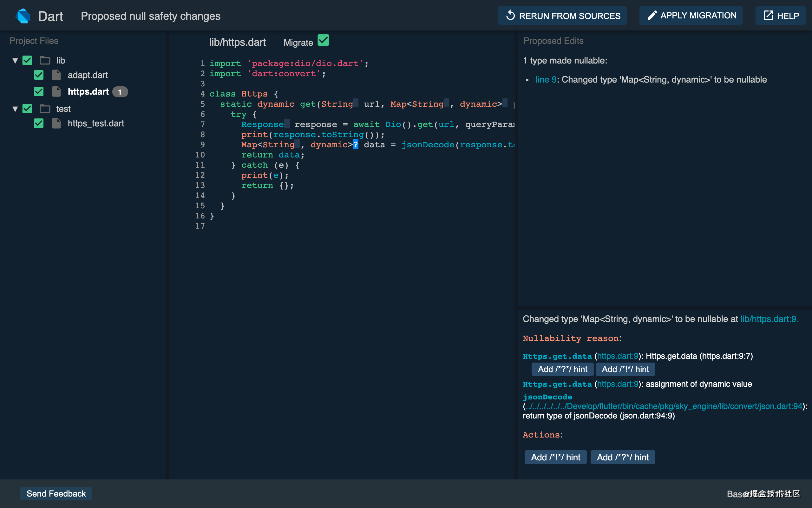The width and height of the screenshot is (812, 508).
Task: Click the adapt.dart file icon
Action: [x=56, y=75]
